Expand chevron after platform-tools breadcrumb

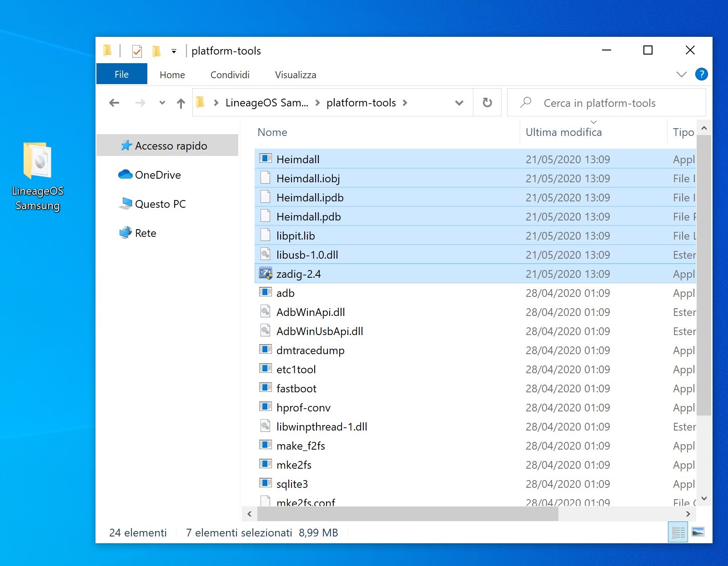coord(405,103)
